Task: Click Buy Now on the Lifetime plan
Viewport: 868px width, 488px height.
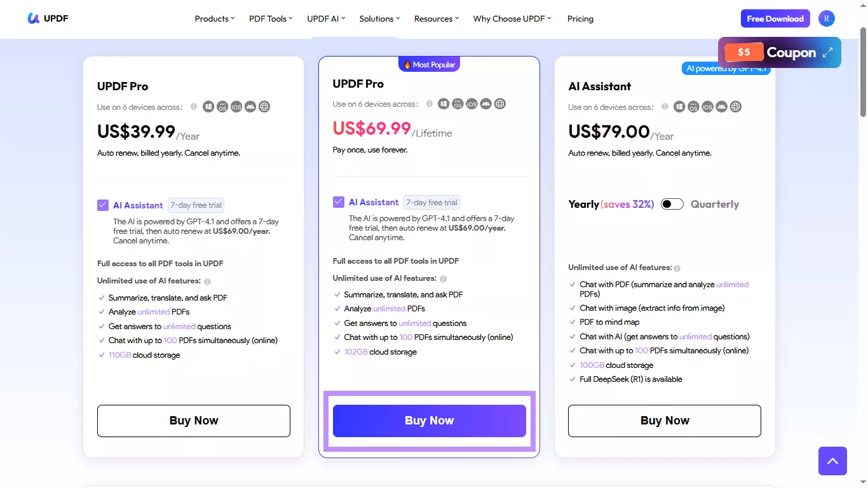Action: coord(429,420)
